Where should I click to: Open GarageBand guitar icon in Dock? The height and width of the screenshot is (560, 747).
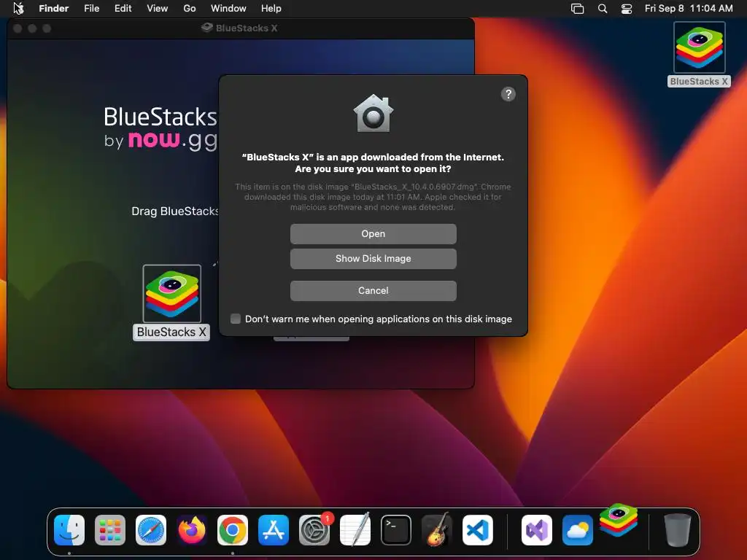tap(437, 530)
